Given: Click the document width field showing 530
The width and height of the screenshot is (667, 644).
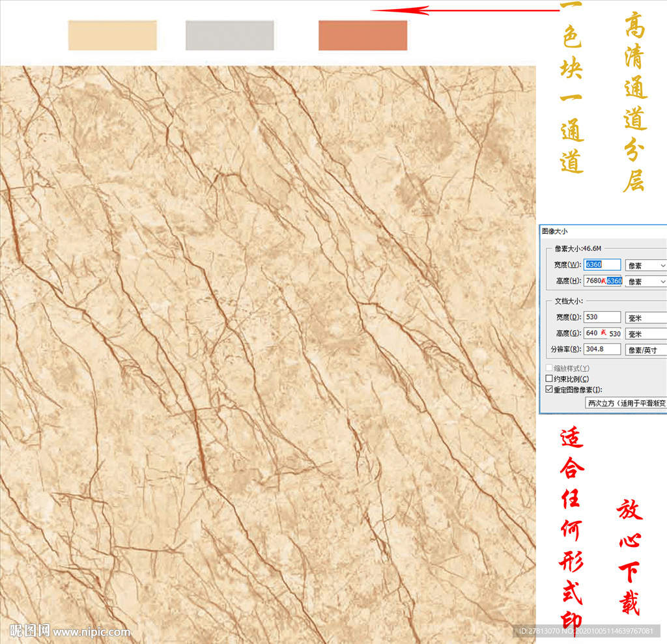Looking at the screenshot, I should tap(602, 317).
